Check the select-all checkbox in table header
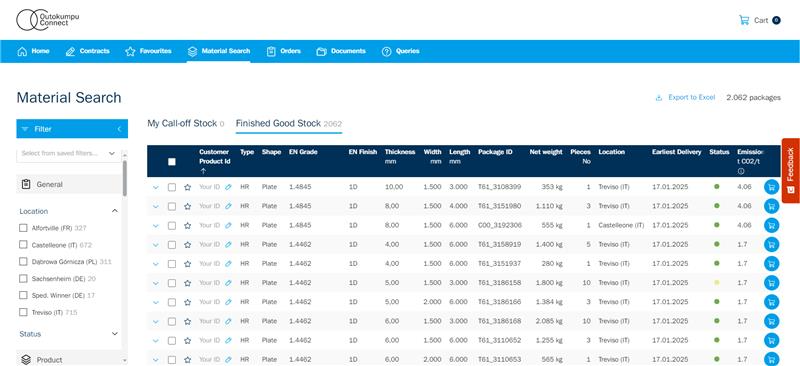The width and height of the screenshot is (800, 366). pos(172,161)
